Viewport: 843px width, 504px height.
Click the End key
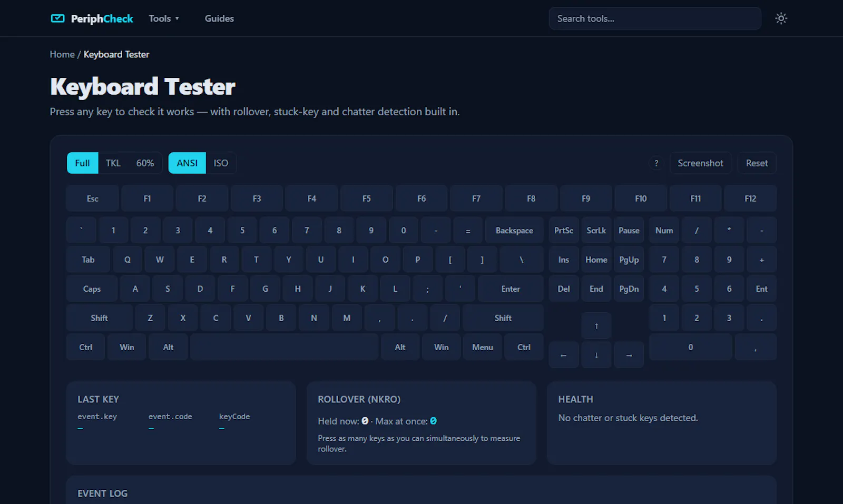click(596, 289)
